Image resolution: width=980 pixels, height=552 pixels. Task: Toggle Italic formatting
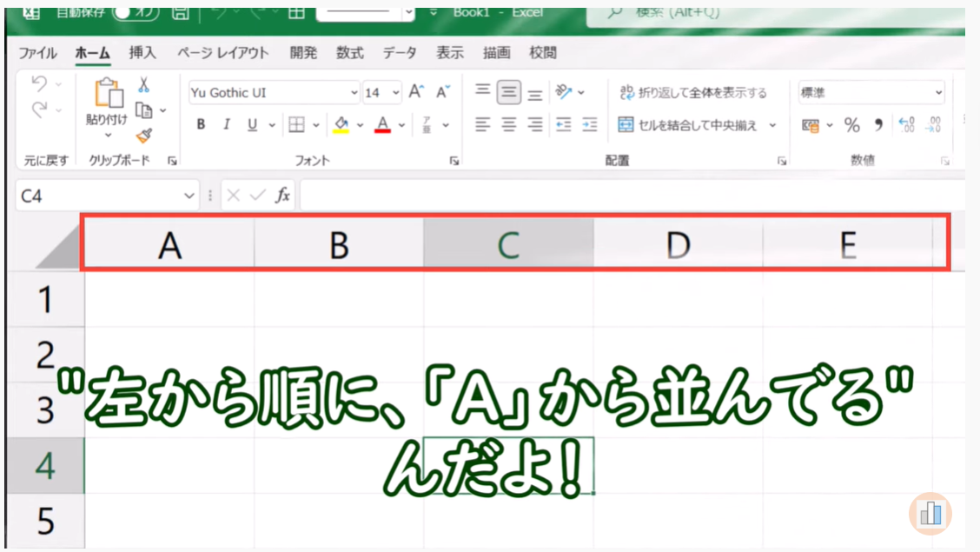coord(226,125)
